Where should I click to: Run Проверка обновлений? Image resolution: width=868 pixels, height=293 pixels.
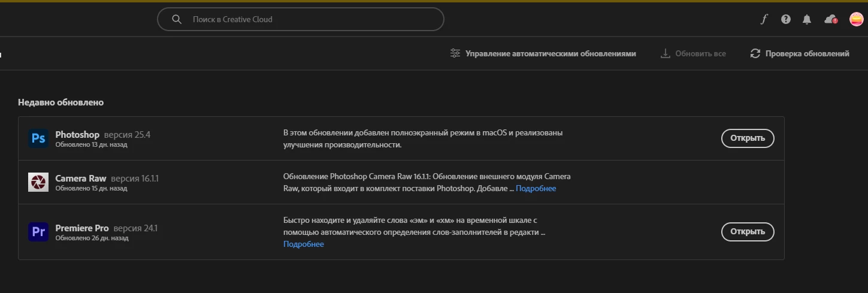(800, 53)
